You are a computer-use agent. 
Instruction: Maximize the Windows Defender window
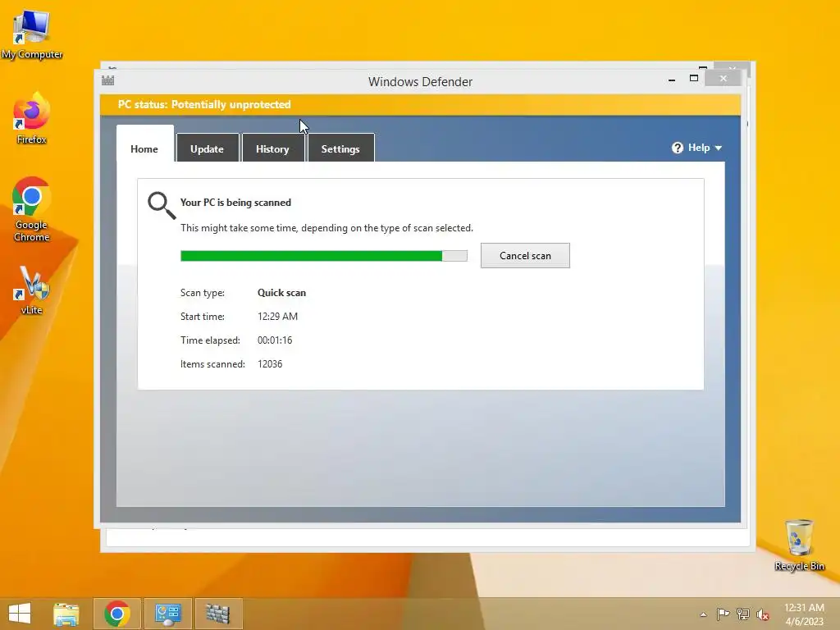coord(694,78)
